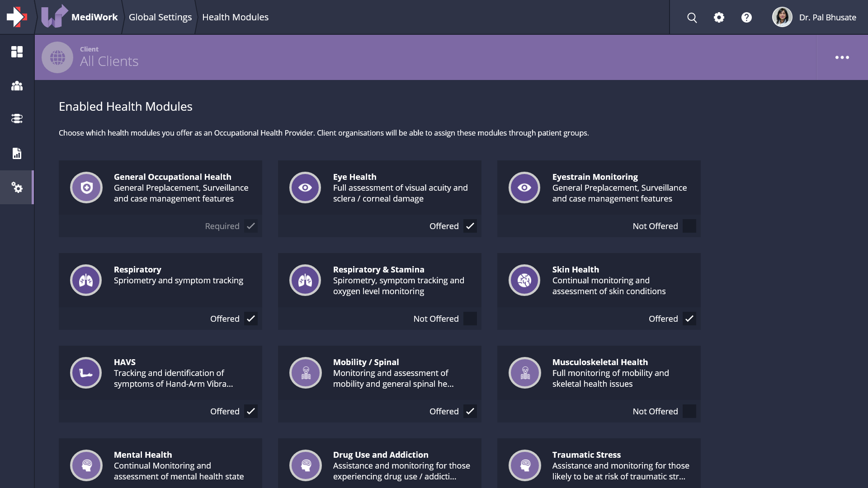Open the reports icon in the sidebar

[17, 153]
